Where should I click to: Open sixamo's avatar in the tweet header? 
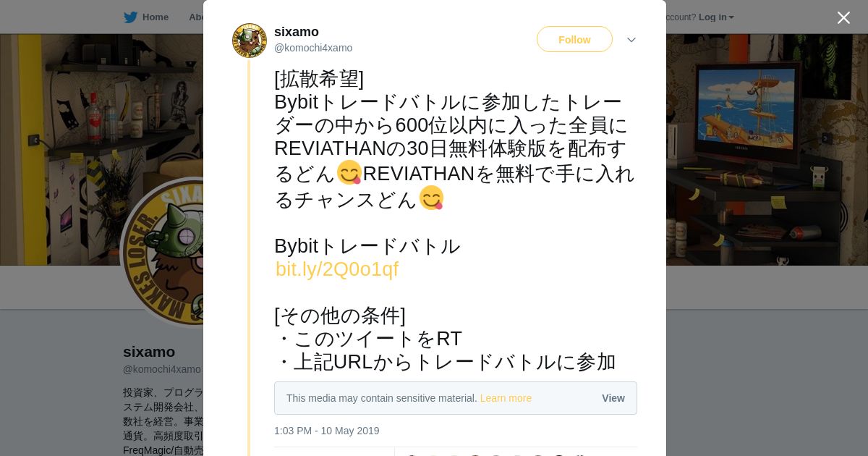(250, 41)
